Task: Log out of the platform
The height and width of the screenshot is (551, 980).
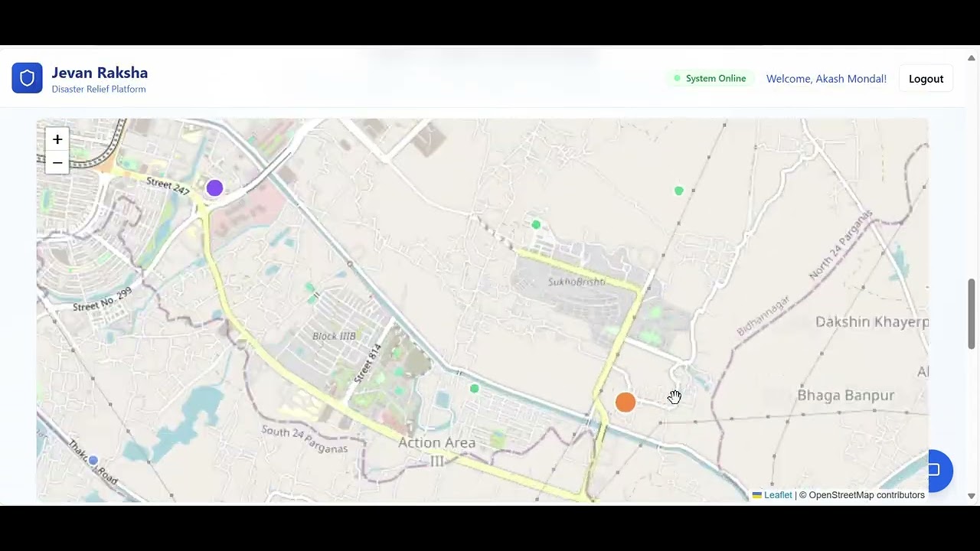Action: (x=926, y=79)
